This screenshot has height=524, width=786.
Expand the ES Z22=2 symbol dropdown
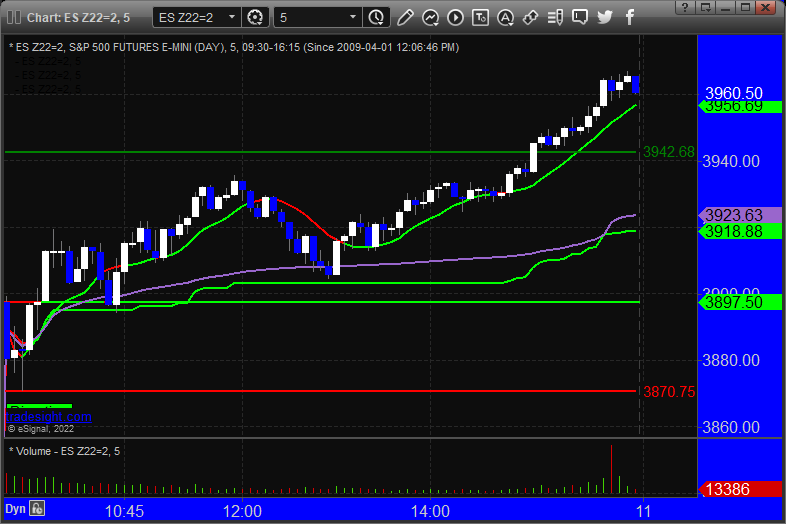[x=232, y=18]
